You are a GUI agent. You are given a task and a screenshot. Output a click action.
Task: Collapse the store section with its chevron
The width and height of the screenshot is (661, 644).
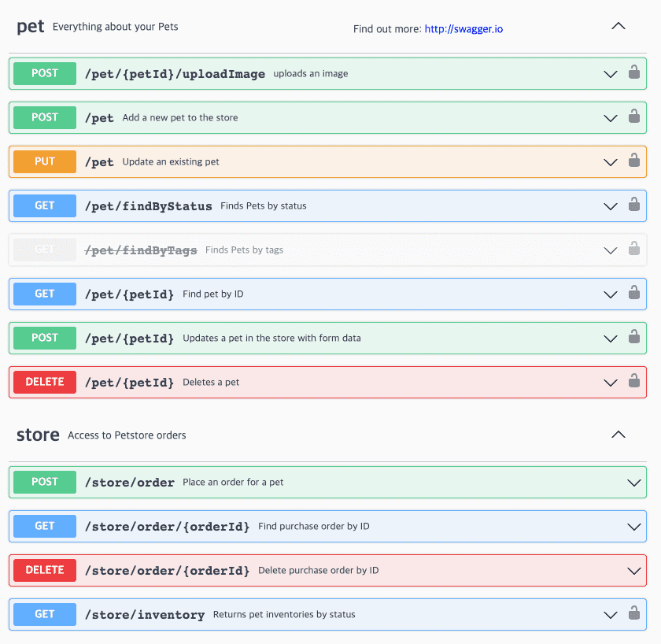pyautogui.click(x=619, y=435)
